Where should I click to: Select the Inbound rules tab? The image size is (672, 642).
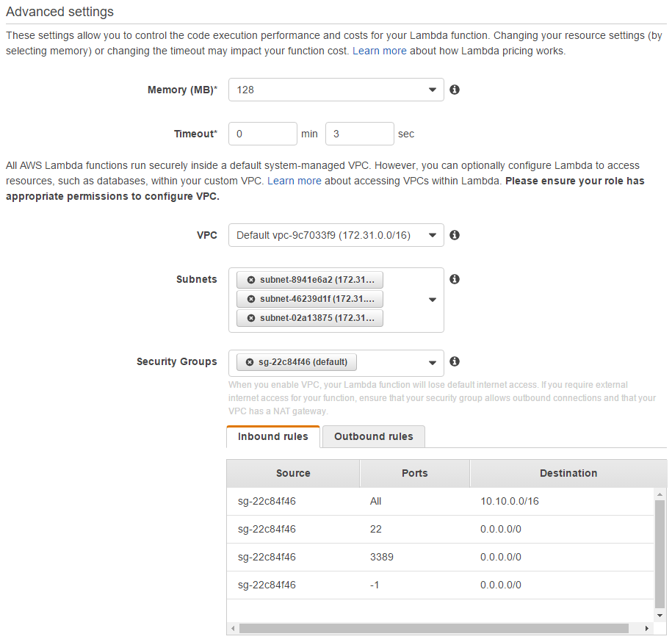[x=273, y=436]
